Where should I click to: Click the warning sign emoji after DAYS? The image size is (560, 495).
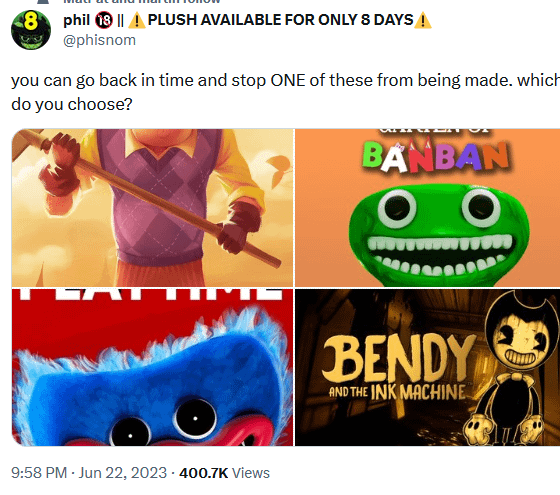(x=423, y=20)
